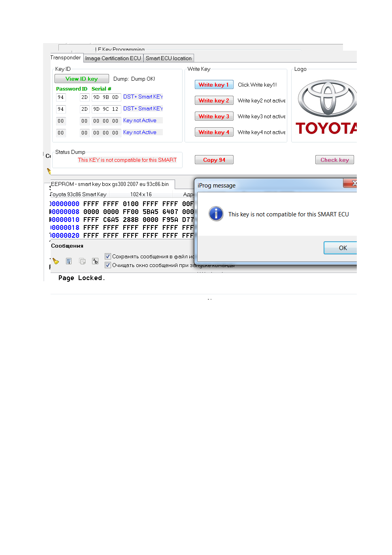392x555 pixels.
Task: Click hex value '288B' in dump
Action: pyautogui.click(x=131, y=220)
